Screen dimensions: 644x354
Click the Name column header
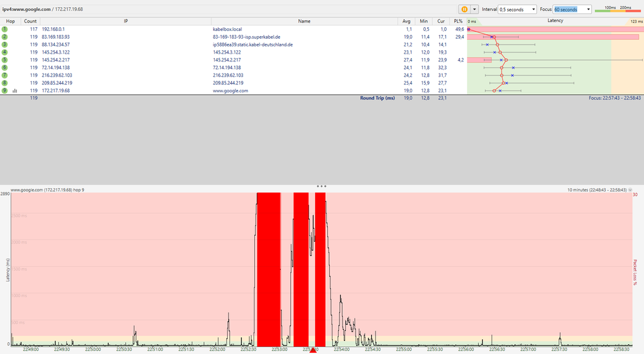(305, 21)
